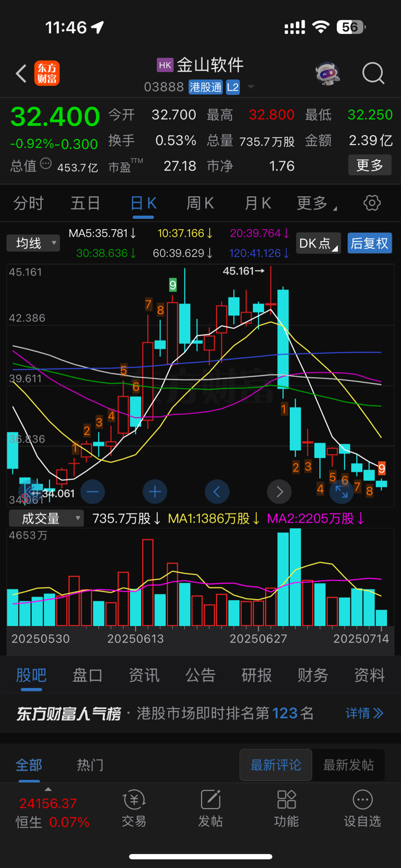This screenshot has height=868, width=401.
Task: Switch to 月K chart tab
Action: [x=258, y=203]
